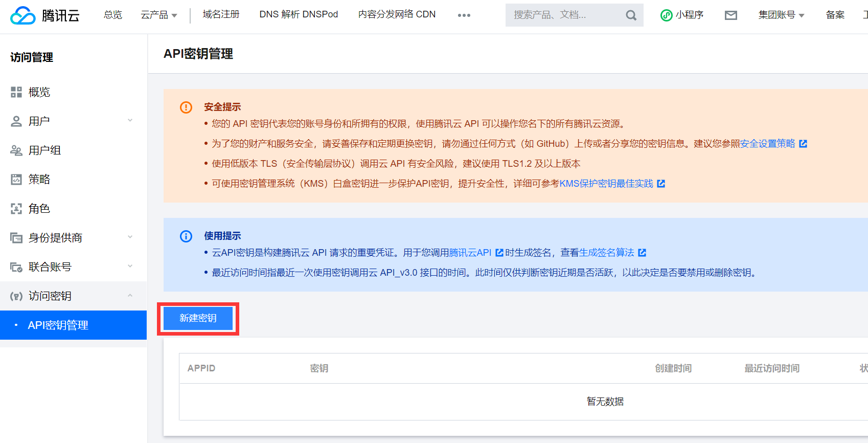
Task: Click the 概览 overview grid icon
Action: 16,92
